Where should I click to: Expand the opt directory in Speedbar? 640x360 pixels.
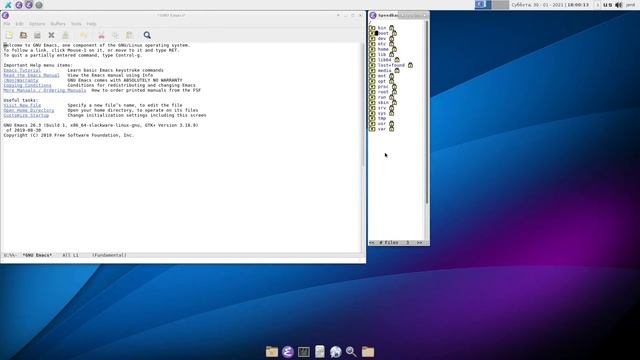click(x=372, y=81)
